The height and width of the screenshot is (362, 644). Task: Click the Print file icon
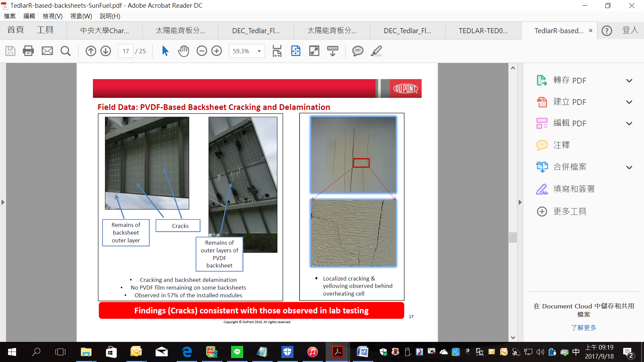[x=28, y=51]
